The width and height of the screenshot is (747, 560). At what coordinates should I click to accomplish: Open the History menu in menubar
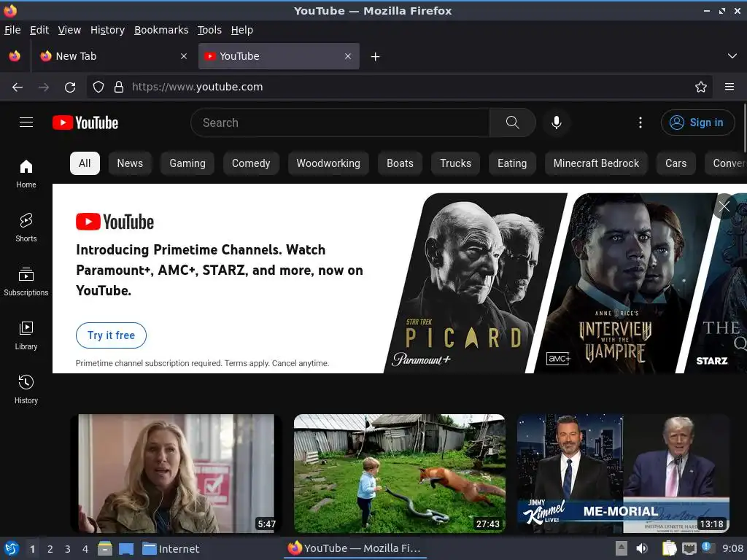108,30
